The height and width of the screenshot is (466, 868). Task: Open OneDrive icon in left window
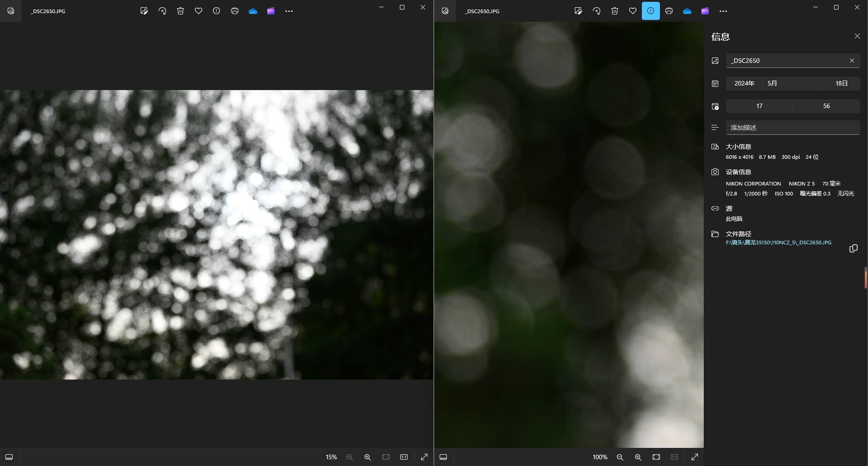[253, 11]
